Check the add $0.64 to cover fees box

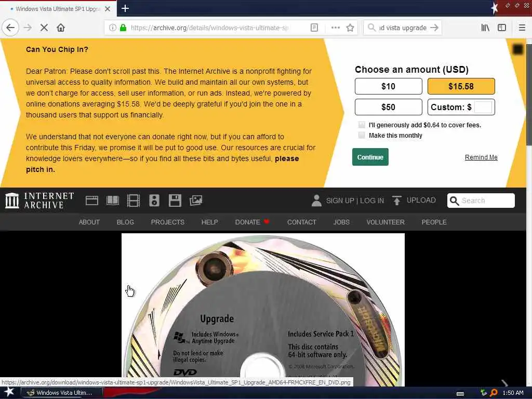point(362,125)
